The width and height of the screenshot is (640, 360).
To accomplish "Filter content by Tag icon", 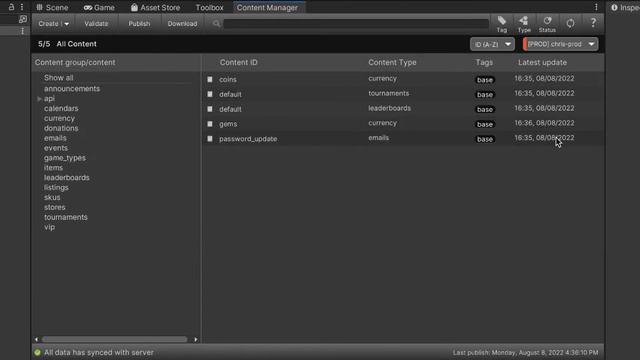I will coord(502,24).
